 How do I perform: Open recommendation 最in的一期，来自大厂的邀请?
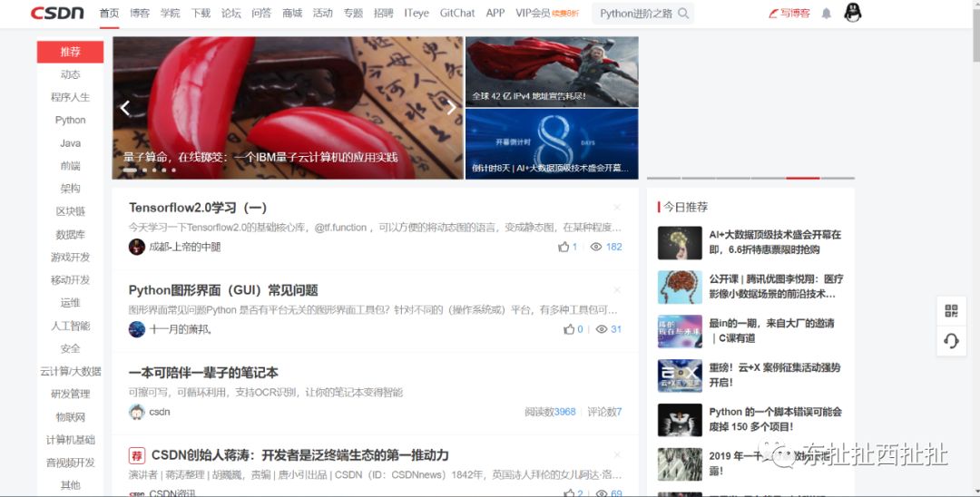point(771,331)
